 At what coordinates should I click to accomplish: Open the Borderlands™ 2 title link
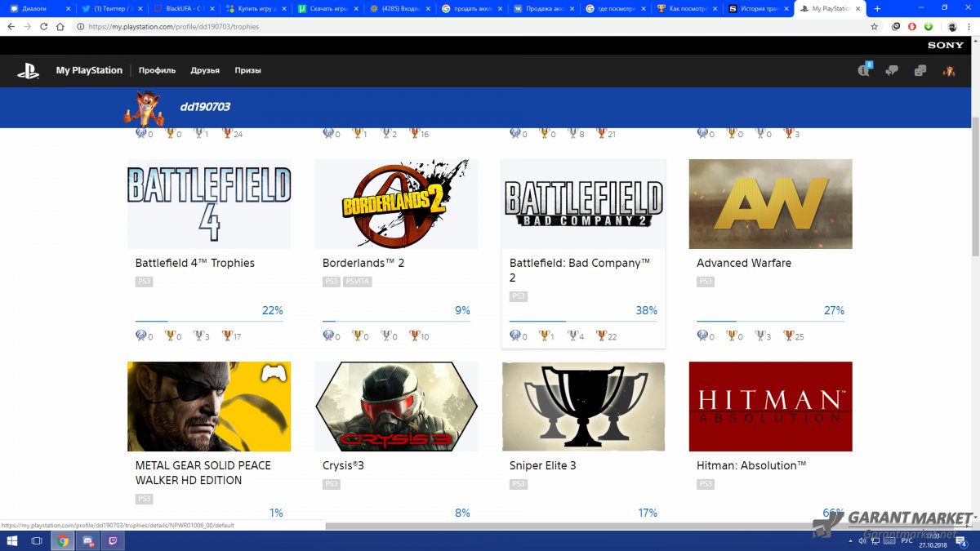[x=363, y=263]
